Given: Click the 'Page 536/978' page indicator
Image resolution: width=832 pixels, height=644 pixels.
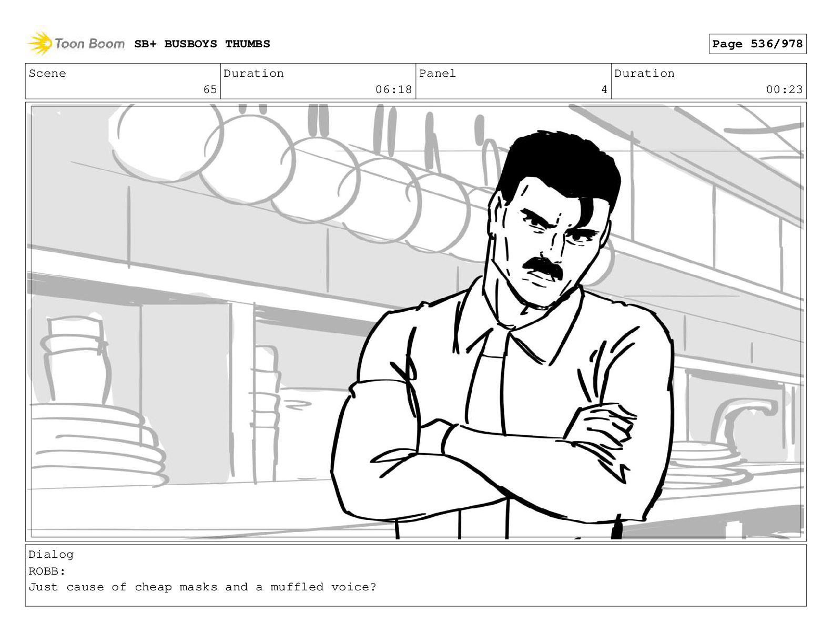Looking at the screenshot, I should point(757,44).
